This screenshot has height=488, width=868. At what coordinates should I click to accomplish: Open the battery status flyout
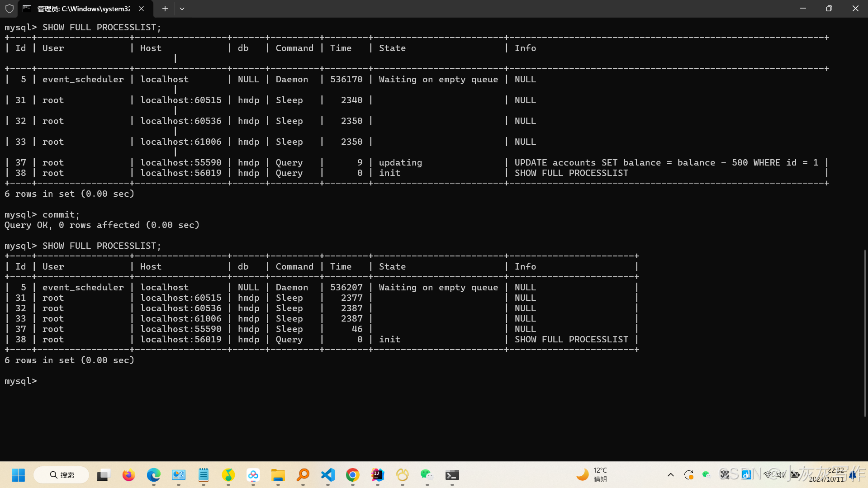click(x=795, y=474)
